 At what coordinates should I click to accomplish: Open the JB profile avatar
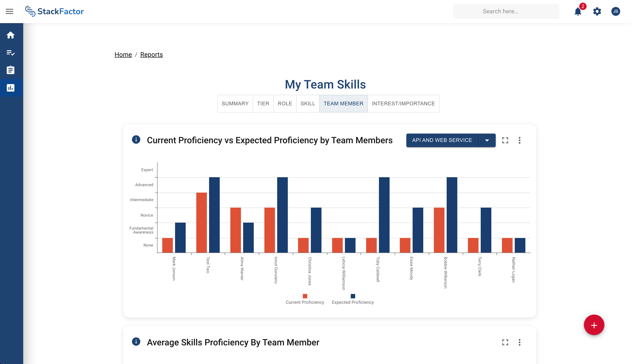click(x=616, y=11)
